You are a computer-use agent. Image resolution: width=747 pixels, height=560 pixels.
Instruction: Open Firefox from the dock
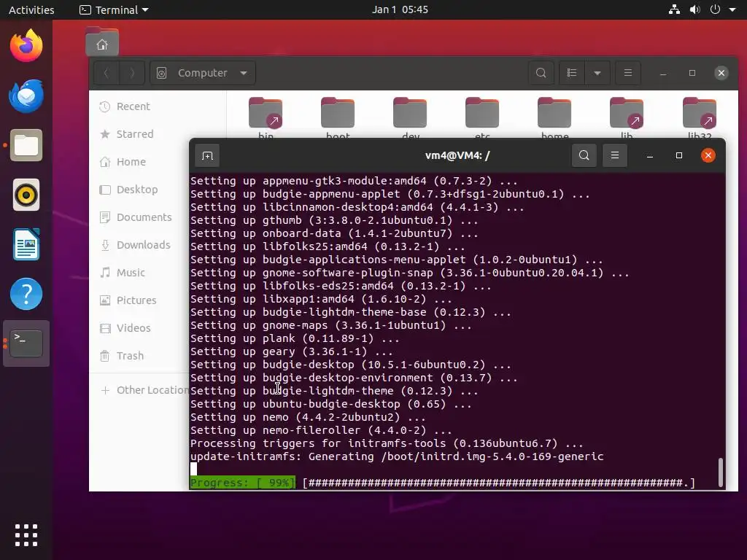click(26, 45)
